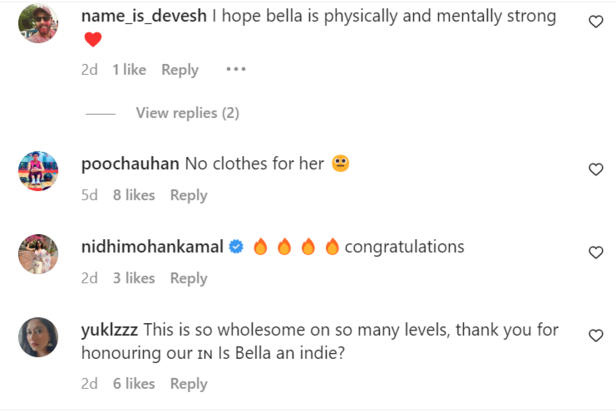
Task: Expand View replies (2) thread
Action: (x=187, y=113)
